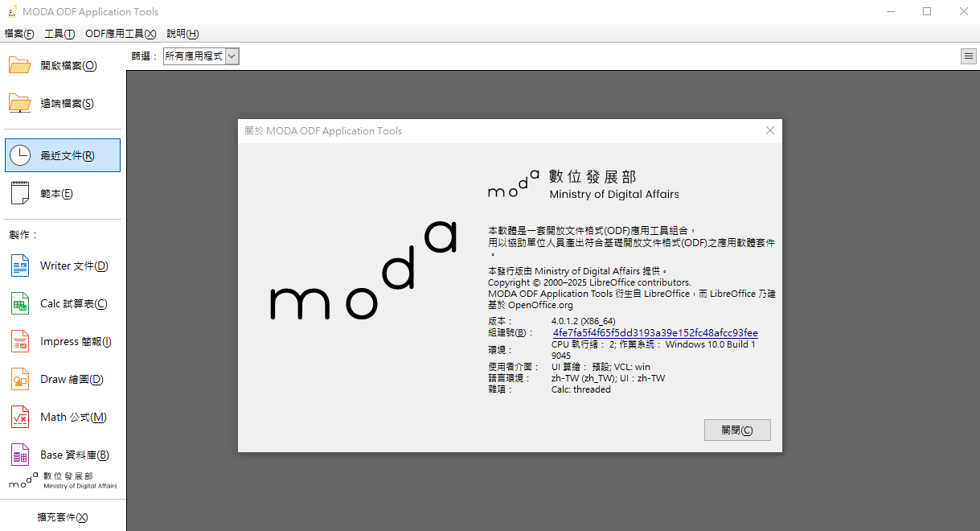Screen dimensions: 980x531
Task: Open the ODF應用工具 menu
Action: pyautogui.click(x=121, y=34)
